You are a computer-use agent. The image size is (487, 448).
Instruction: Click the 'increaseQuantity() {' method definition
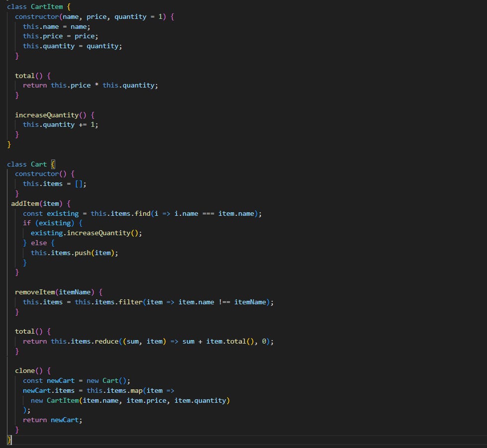55,115
